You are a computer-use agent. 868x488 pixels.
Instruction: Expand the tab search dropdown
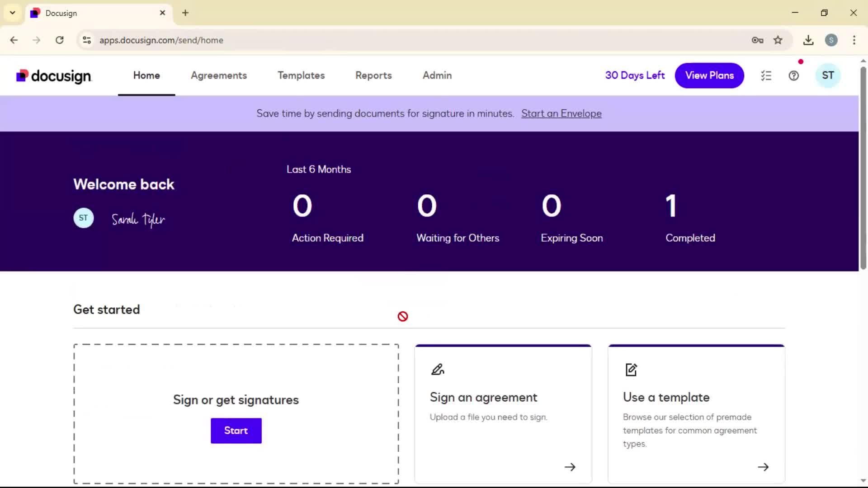tap(13, 13)
